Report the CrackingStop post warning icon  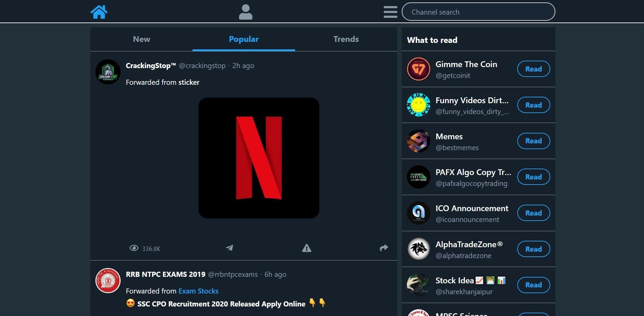(x=307, y=248)
